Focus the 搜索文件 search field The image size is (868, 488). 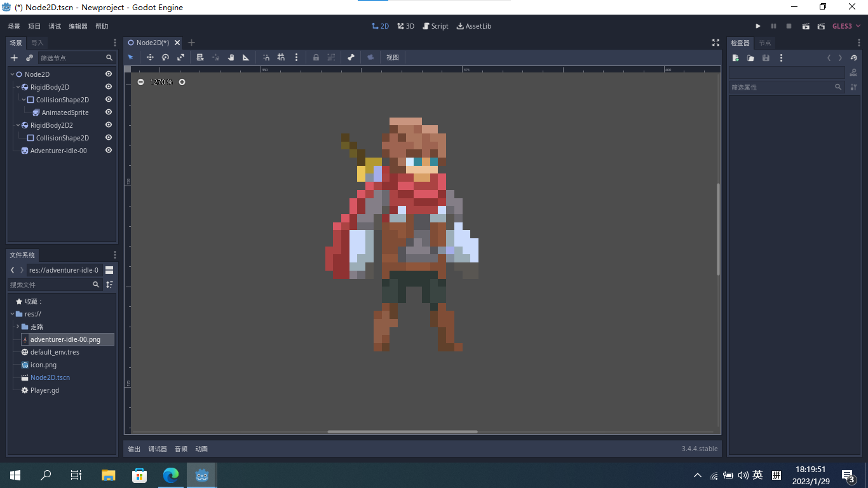coord(55,285)
